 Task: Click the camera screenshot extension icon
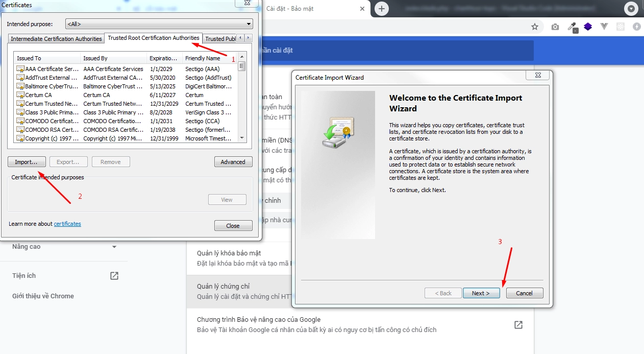pyautogui.click(x=555, y=27)
